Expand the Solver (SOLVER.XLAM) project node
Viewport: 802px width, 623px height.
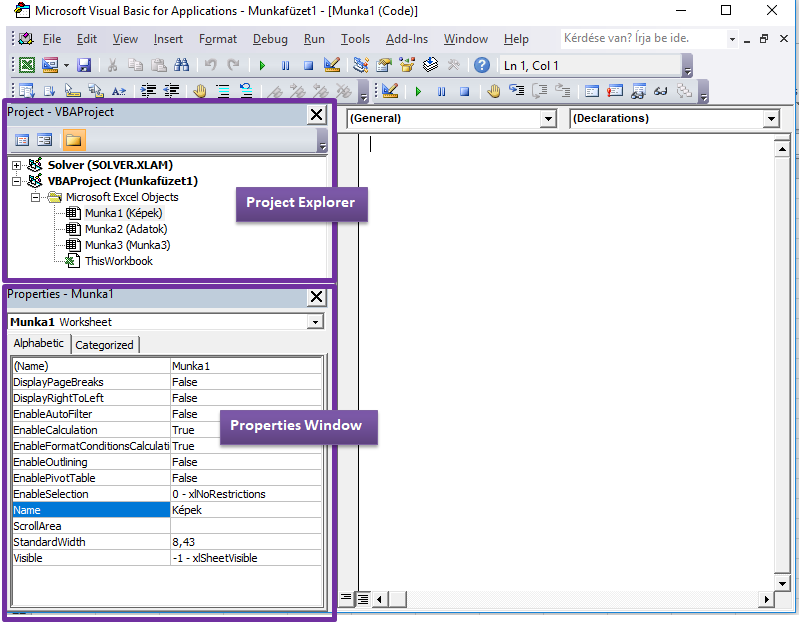click(16, 165)
